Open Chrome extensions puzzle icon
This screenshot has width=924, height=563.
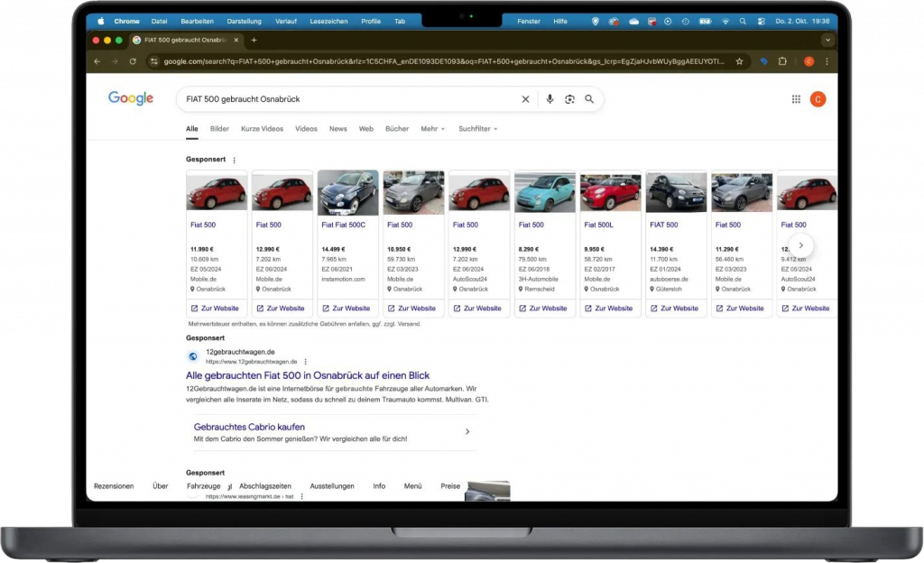782,61
